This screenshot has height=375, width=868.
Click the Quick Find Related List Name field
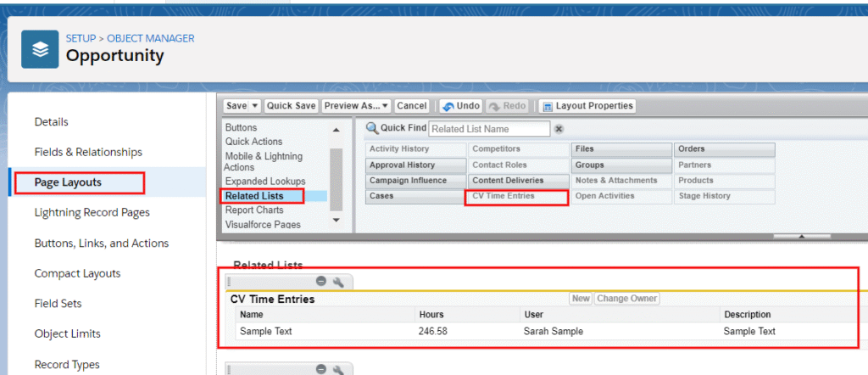489,129
